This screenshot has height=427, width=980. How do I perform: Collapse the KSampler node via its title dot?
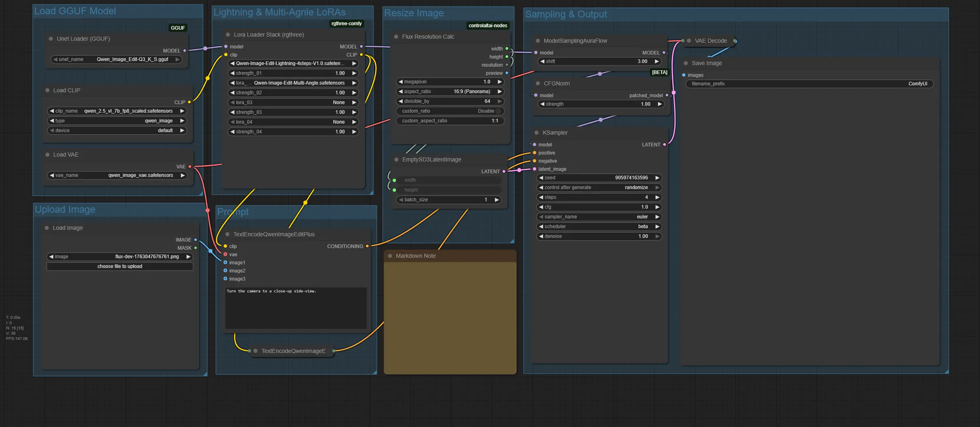[537, 133]
